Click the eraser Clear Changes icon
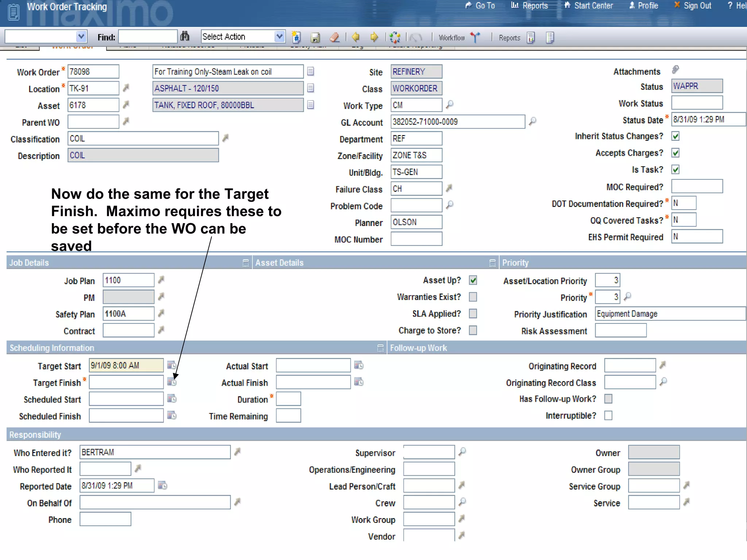This screenshot has height=560, width=747. coord(334,37)
